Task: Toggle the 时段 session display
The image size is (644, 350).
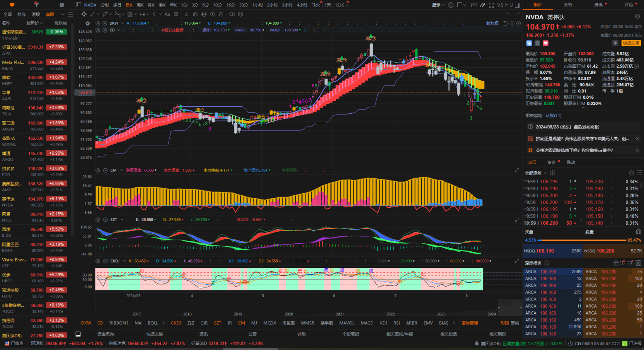Action: (505, 323)
